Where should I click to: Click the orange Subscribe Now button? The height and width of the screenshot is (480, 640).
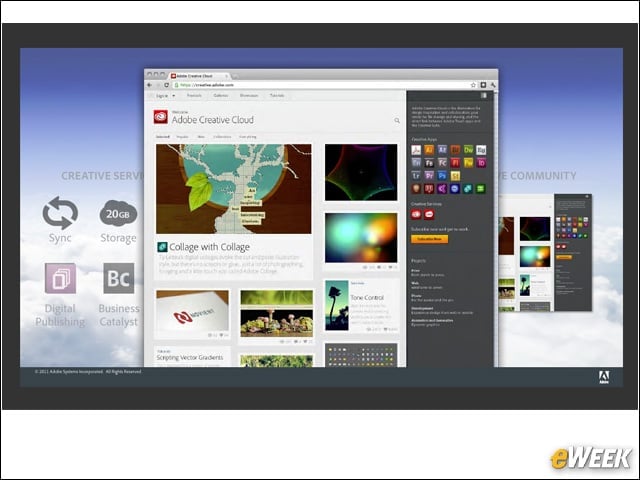(429, 239)
